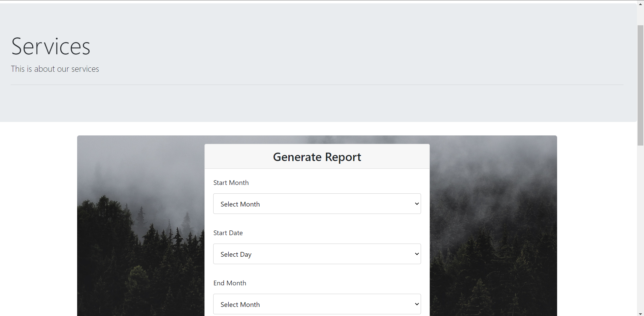Click the Start Date label
This screenshot has height=316, width=644.
pyautogui.click(x=228, y=233)
